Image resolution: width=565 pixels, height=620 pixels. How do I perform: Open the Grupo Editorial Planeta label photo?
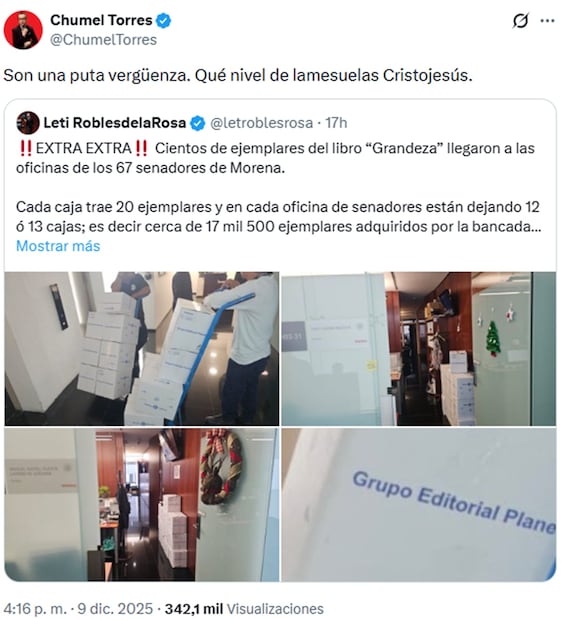point(419,505)
